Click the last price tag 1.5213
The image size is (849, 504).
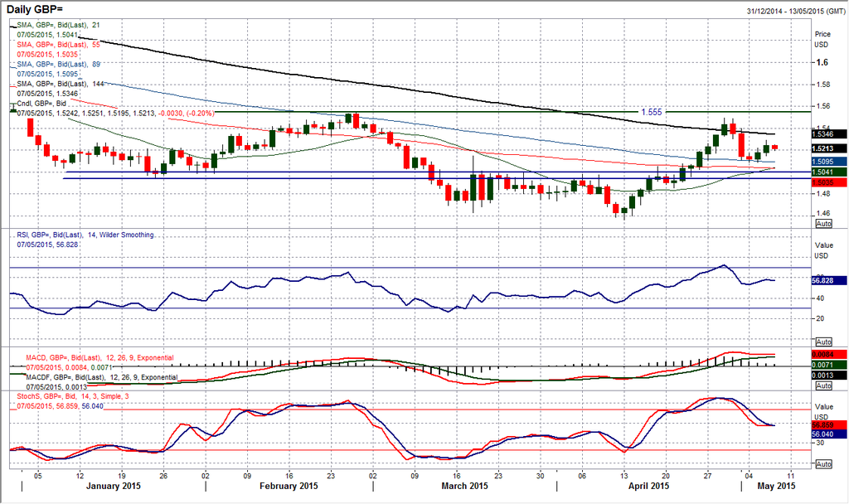(x=829, y=148)
